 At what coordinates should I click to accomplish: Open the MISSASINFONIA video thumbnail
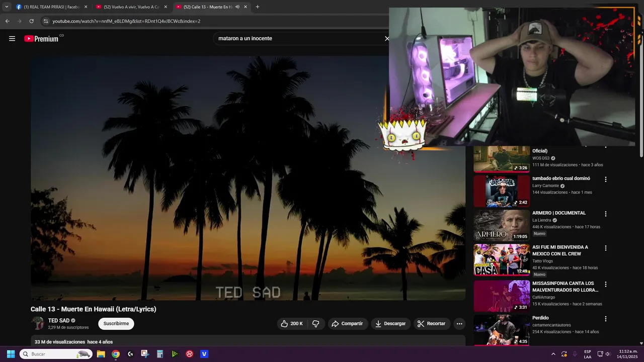(502, 296)
